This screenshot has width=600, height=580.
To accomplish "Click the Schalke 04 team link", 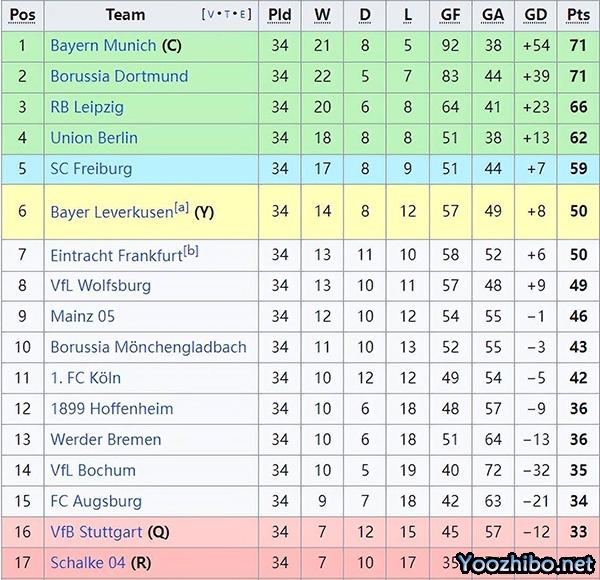I will 88,563.
